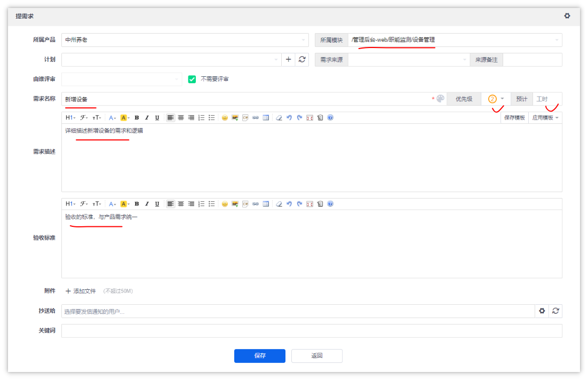
Task: Open the H1 heading dropdown in 需求描述 toolbar
Action: point(70,118)
